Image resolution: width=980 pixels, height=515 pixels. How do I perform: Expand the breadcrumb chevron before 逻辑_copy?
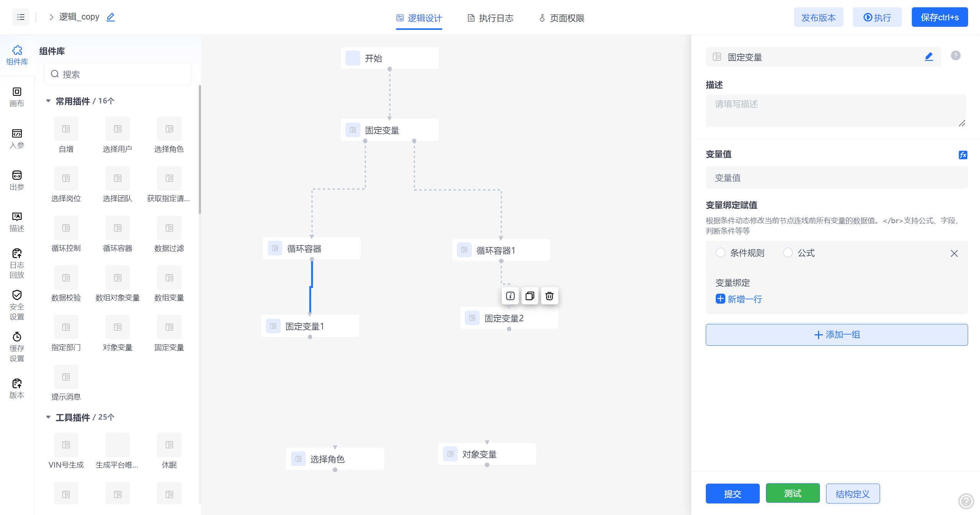[x=51, y=17]
